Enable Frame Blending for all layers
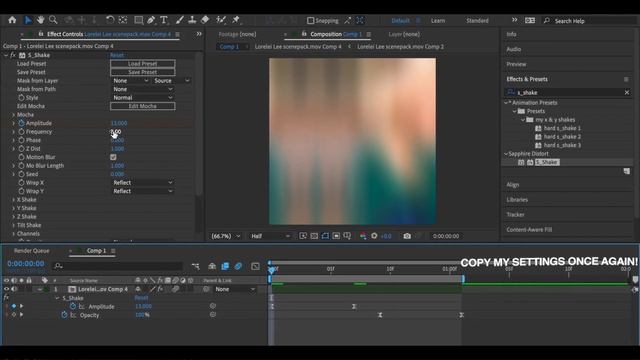 coord(225,266)
